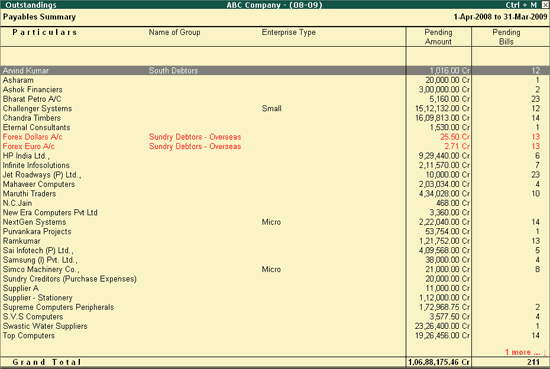The width and height of the screenshot is (550, 369).
Task: Click the Name of Group column header
Action: pos(174,32)
